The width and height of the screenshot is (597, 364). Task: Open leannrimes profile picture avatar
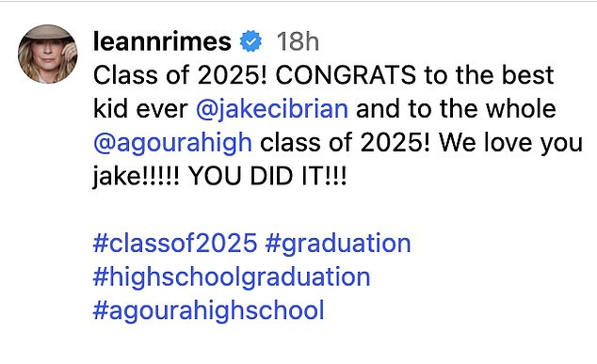click(x=48, y=54)
